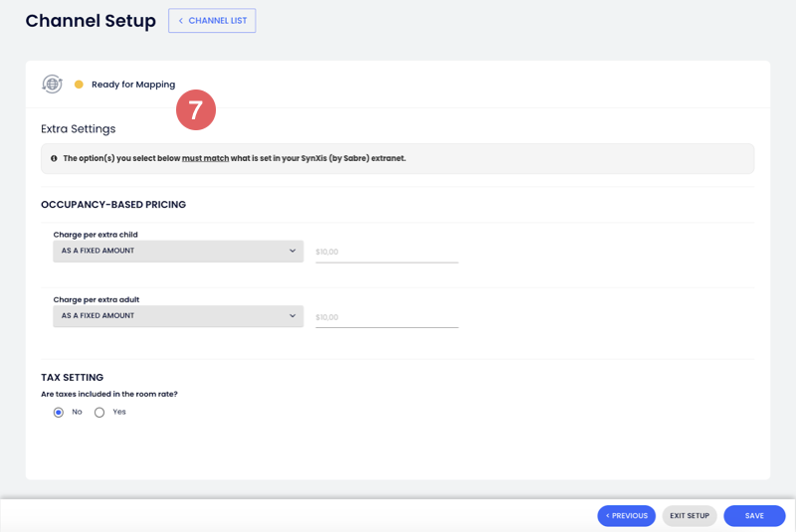Click the globe sync channel icon
796x532 pixels.
[52, 85]
